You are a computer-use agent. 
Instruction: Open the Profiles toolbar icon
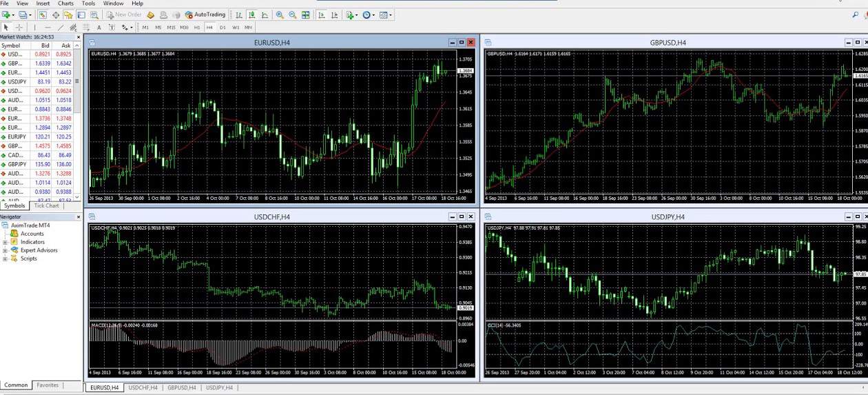22,14
